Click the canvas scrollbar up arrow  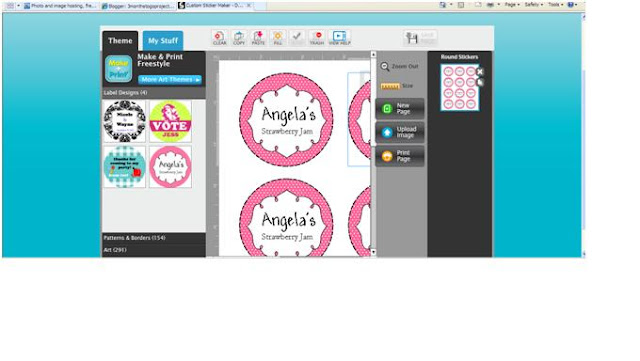coord(373,54)
